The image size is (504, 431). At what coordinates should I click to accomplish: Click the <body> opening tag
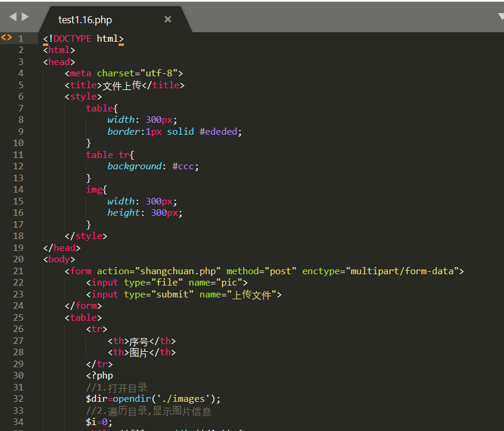pos(59,259)
